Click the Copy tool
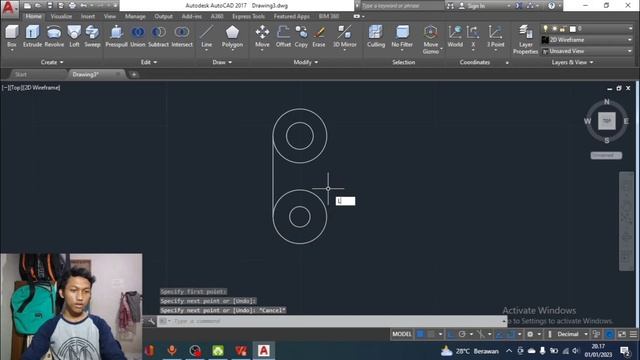The image size is (640, 360). 301,36
